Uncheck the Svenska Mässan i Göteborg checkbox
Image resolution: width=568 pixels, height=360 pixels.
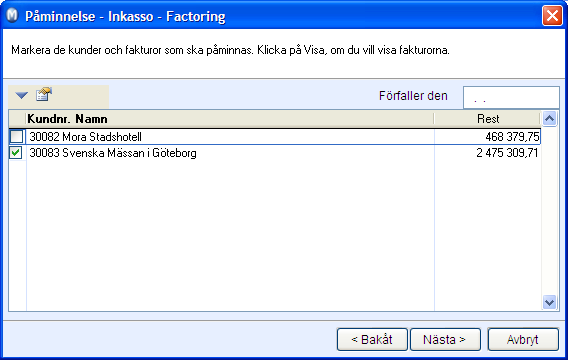pyautogui.click(x=16, y=153)
